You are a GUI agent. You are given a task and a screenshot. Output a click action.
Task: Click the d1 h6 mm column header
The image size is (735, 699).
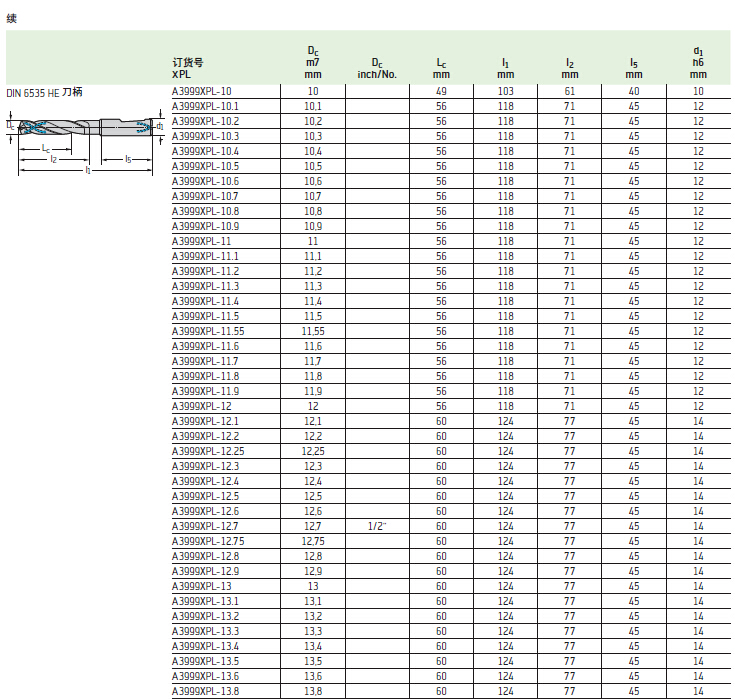tap(698, 62)
